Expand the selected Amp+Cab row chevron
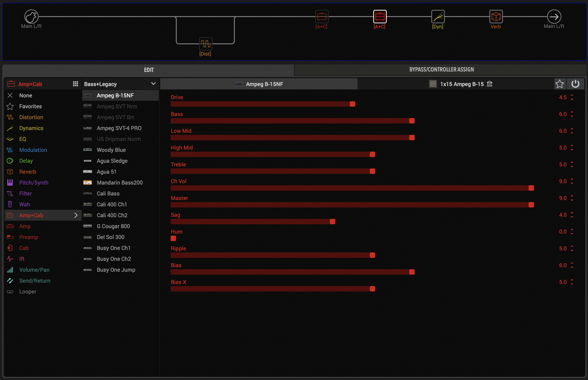588x380 pixels. click(x=76, y=216)
